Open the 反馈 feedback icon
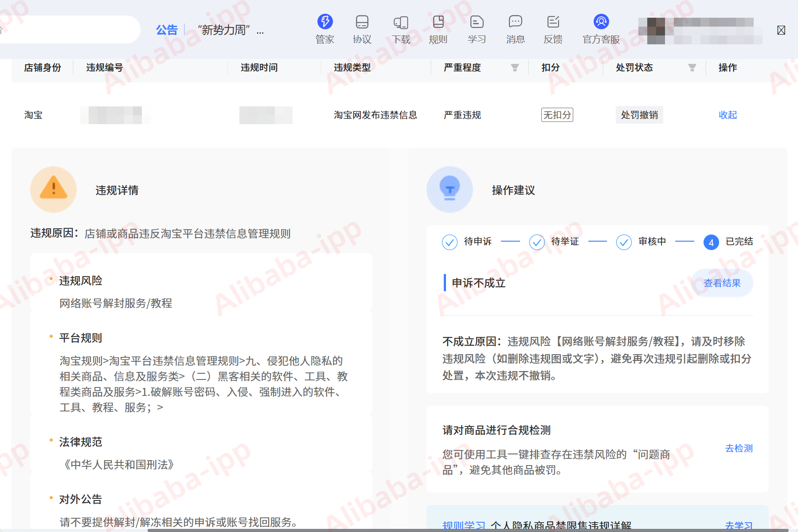Image resolution: width=798 pixels, height=532 pixels. tap(553, 29)
